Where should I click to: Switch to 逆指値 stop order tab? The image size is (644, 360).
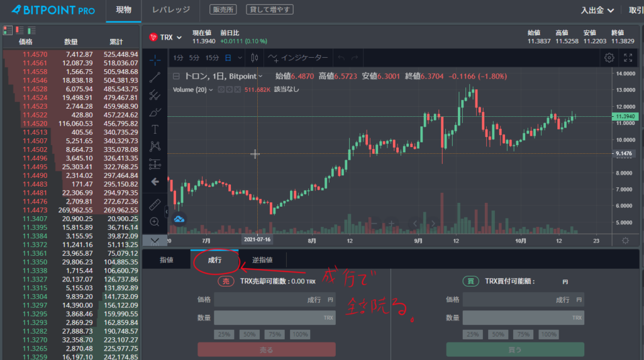coord(262,260)
